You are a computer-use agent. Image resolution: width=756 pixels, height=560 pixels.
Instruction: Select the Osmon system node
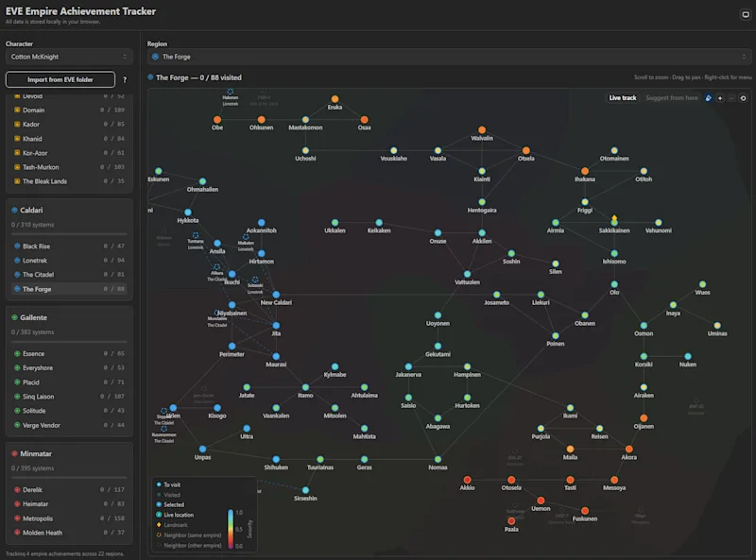click(x=644, y=325)
